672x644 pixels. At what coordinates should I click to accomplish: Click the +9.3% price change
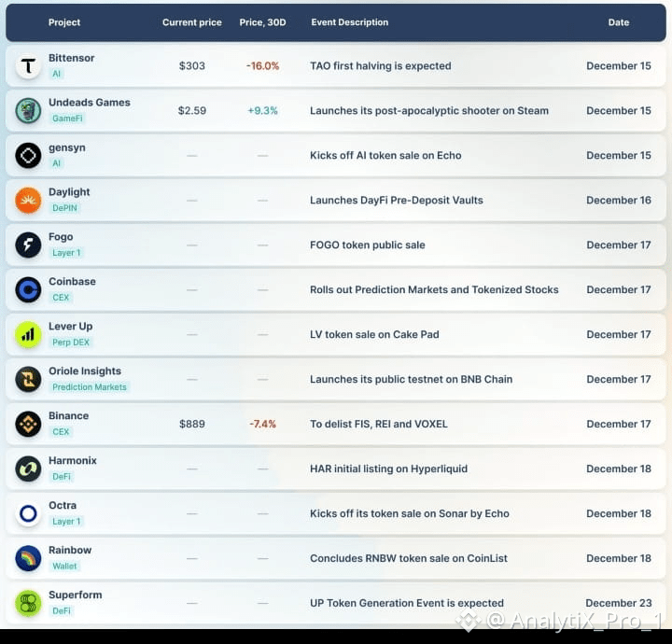(262, 110)
